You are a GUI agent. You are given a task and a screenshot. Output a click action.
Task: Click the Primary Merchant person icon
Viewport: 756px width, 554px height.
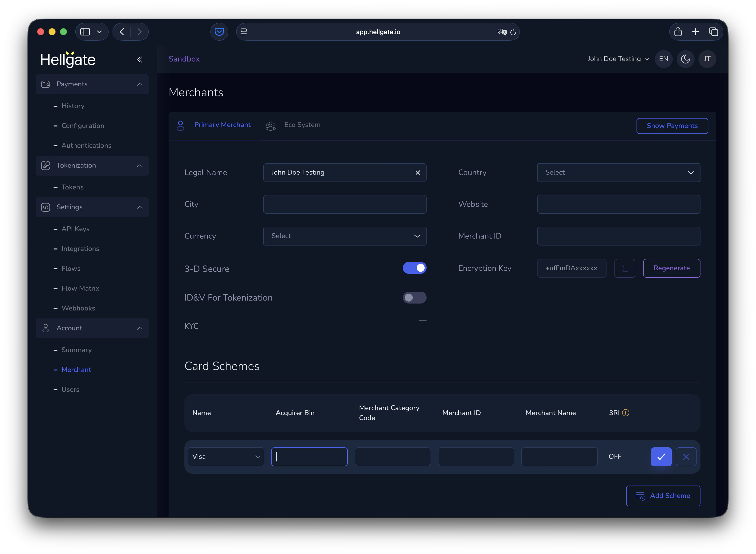(x=180, y=125)
